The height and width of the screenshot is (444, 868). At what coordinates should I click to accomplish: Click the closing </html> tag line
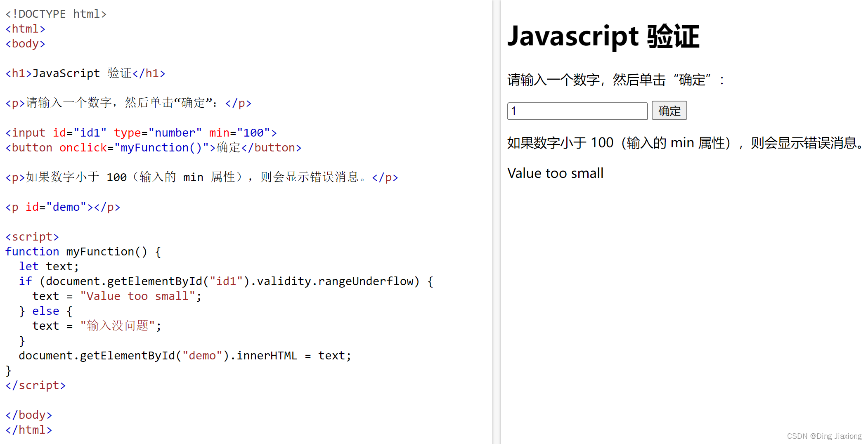coord(28,430)
